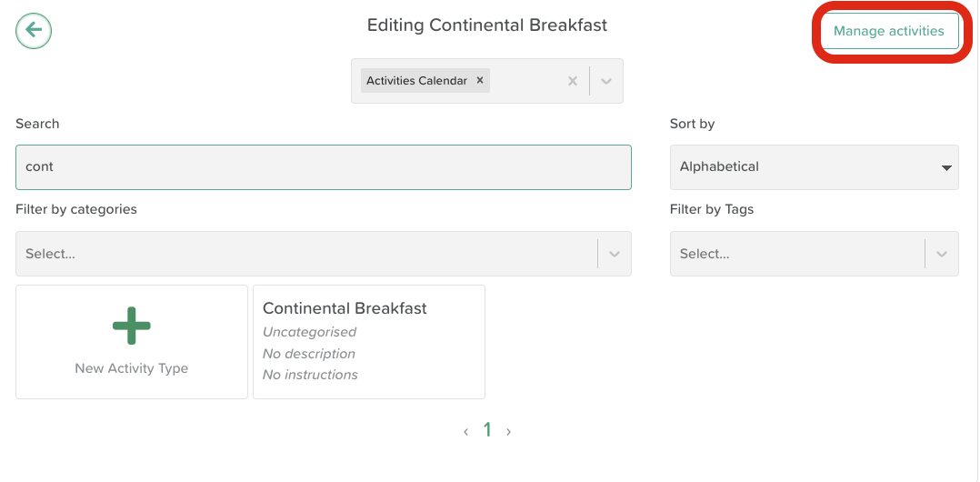This screenshot has height=482, width=980.
Task: Expand the Filter by Tags chevron
Action: (942, 254)
